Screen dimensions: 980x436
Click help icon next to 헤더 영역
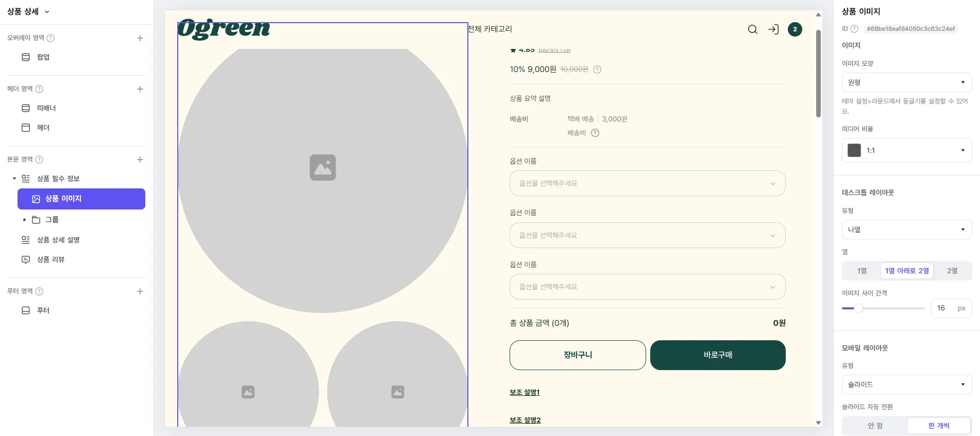[39, 89]
